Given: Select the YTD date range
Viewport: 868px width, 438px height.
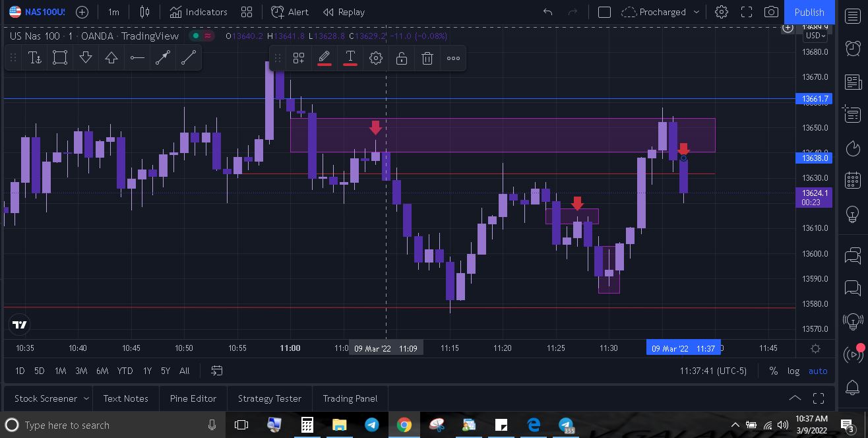Looking at the screenshot, I should point(125,371).
